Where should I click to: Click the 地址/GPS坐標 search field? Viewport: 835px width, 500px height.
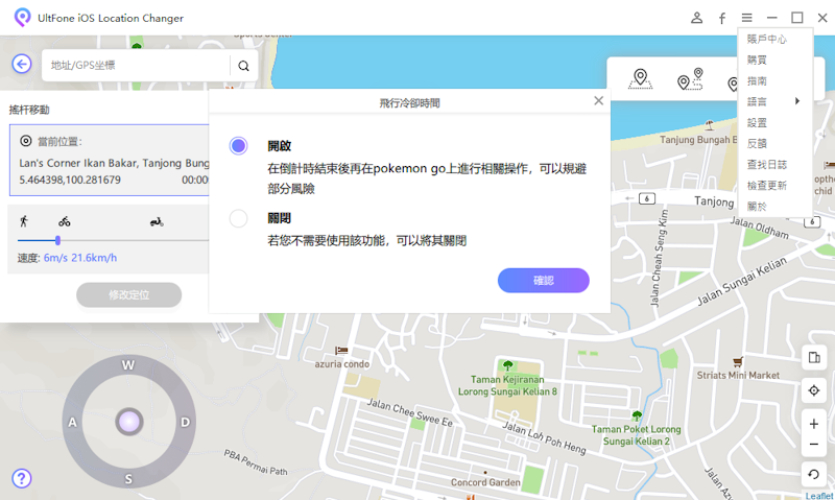pyautogui.click(x=135, y=66)
